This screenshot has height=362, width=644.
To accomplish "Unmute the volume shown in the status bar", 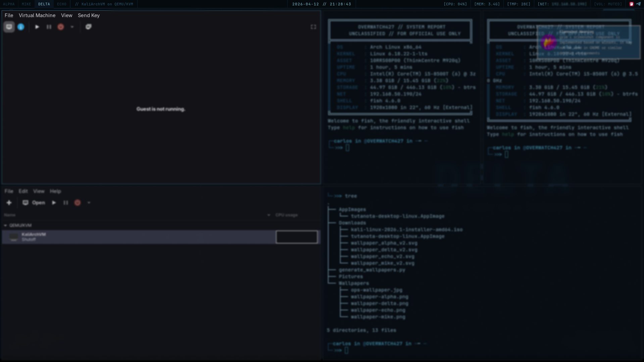I will point(608,4).
